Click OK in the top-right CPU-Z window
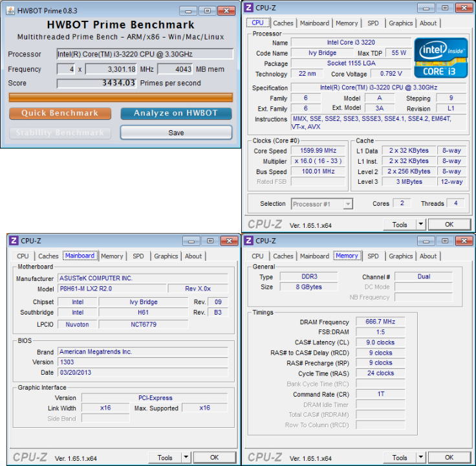476x466 pixels. tap(449, 225)
